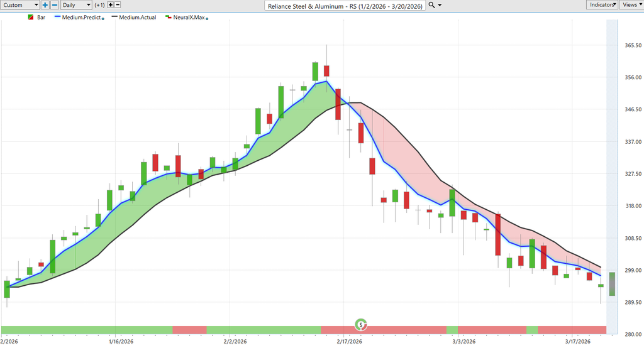Open the Indicators menu
The image size is (644, 348).
click(602, 5)
